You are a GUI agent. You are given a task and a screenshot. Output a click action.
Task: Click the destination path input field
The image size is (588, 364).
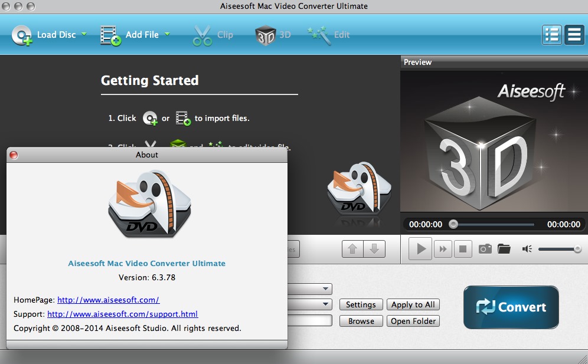(310, 320)
